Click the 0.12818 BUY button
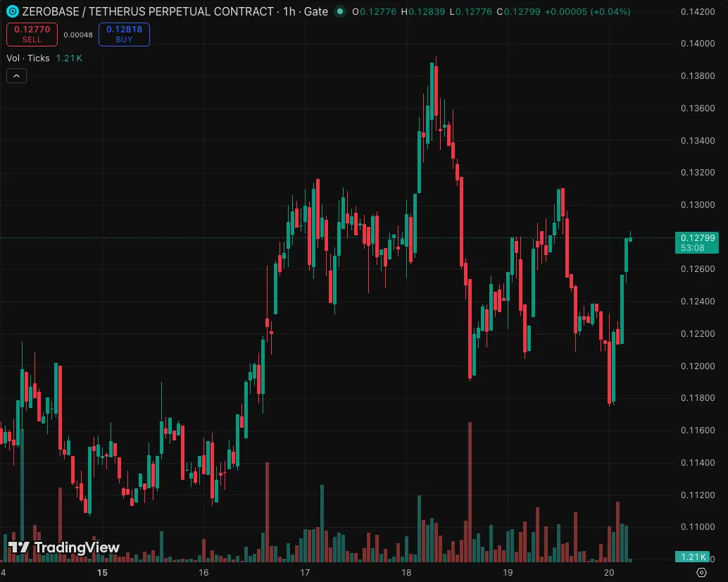The width and height of the screenshot is (728, 582). 124,35
